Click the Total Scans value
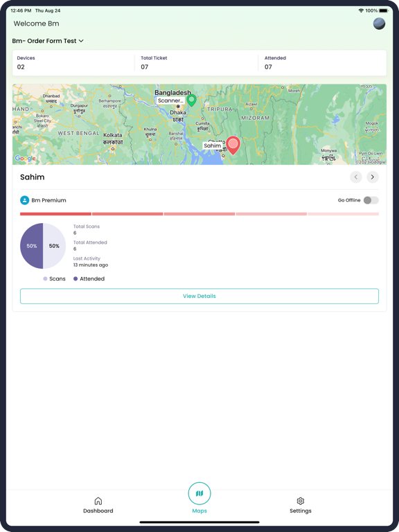The height and width of the screenshot is (532, 399). [x=75, y=233]
